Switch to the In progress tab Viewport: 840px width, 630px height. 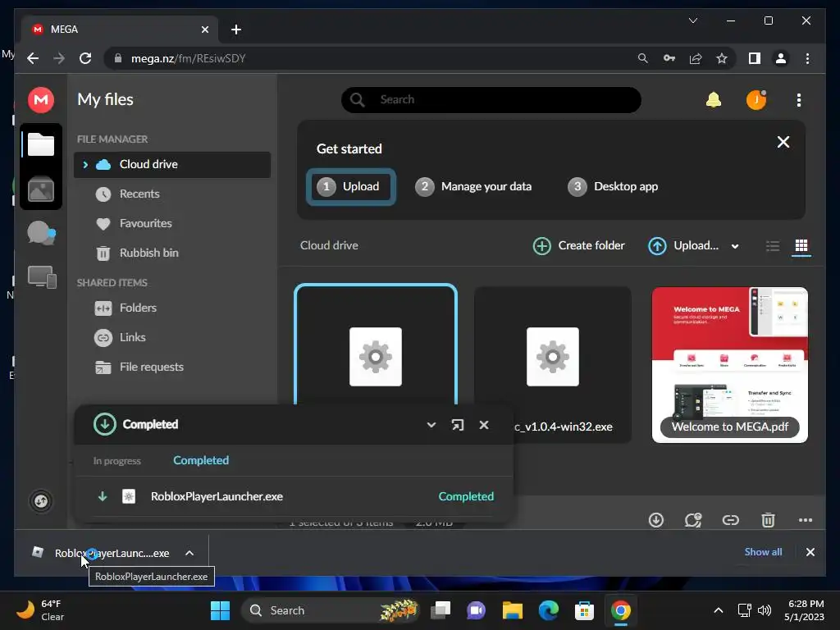click(116, 461)
